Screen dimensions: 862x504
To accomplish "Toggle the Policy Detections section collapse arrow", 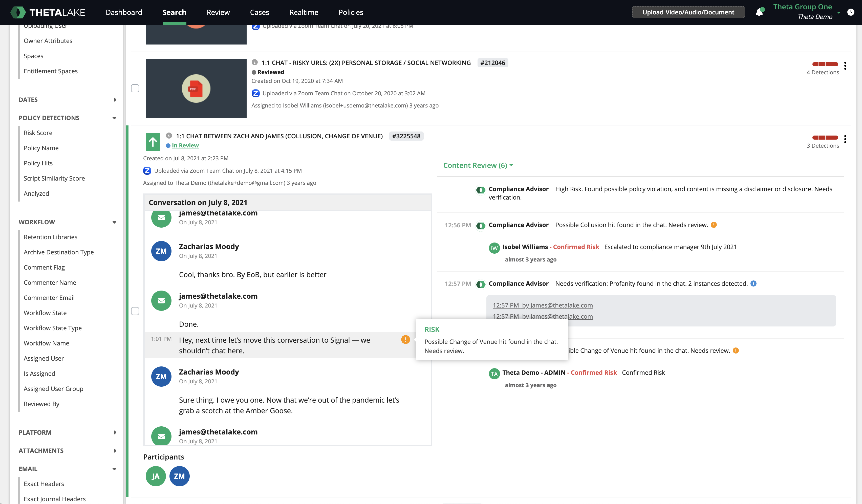I will tap(115, 118).
